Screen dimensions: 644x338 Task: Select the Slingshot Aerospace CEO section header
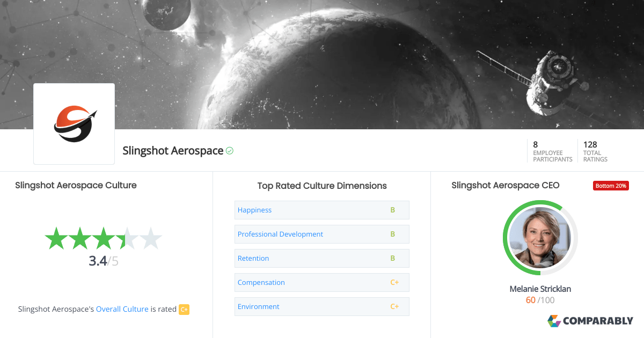coord(505,185)
